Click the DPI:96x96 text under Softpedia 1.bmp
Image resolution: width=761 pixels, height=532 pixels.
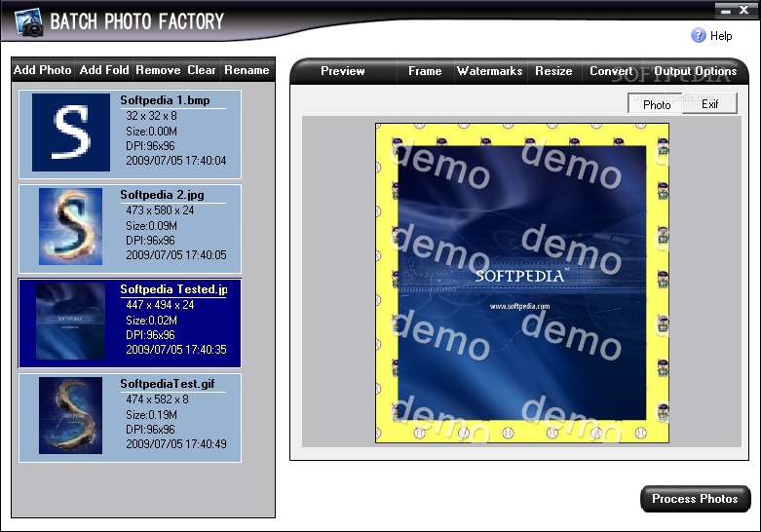[x=150, y=146]
